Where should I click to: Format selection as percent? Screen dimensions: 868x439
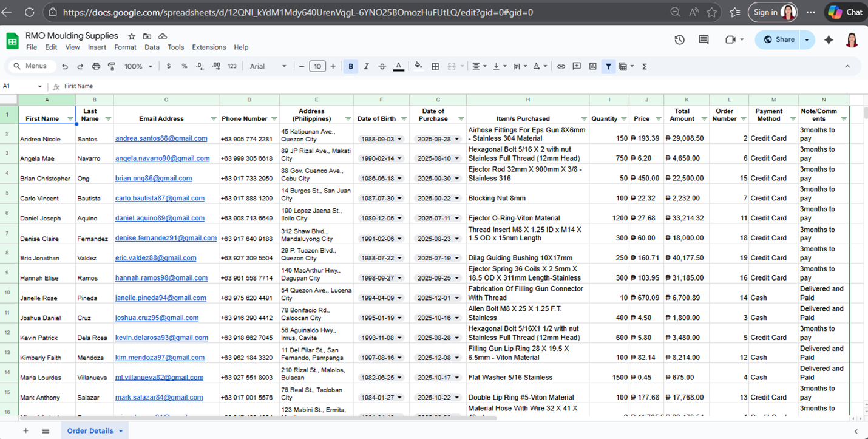point(185,66)
